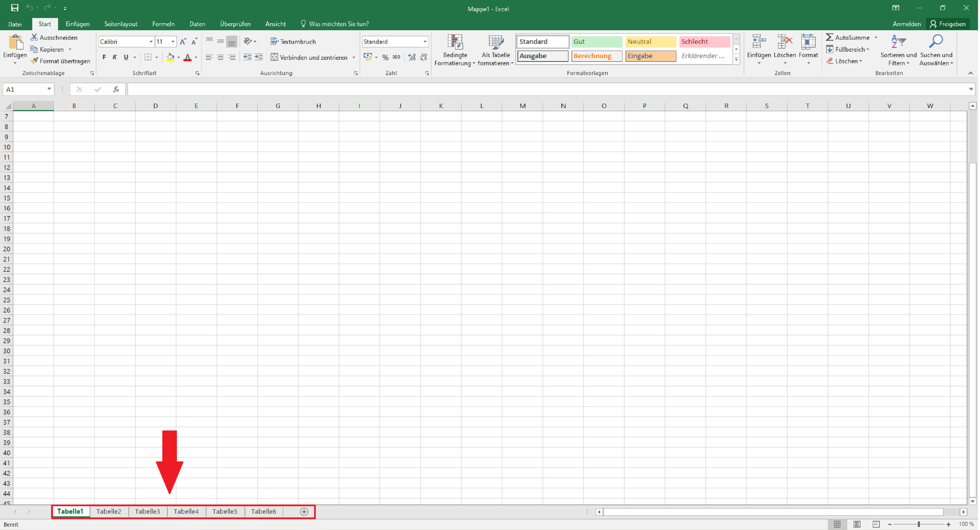Viewport: 980px width, 530px height.
Task: Click the text orientation icon
Action: (248, 41)
